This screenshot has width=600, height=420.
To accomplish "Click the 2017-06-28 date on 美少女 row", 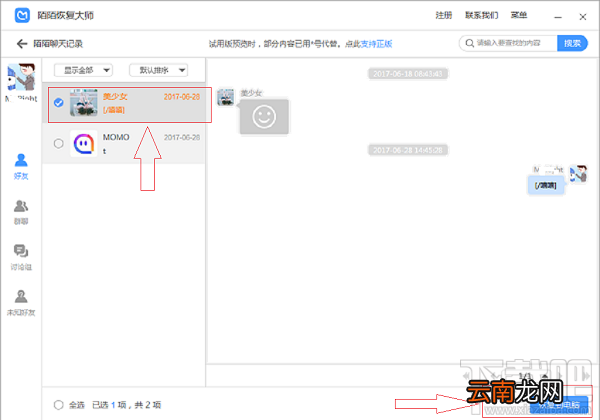I will click(182, 97).
